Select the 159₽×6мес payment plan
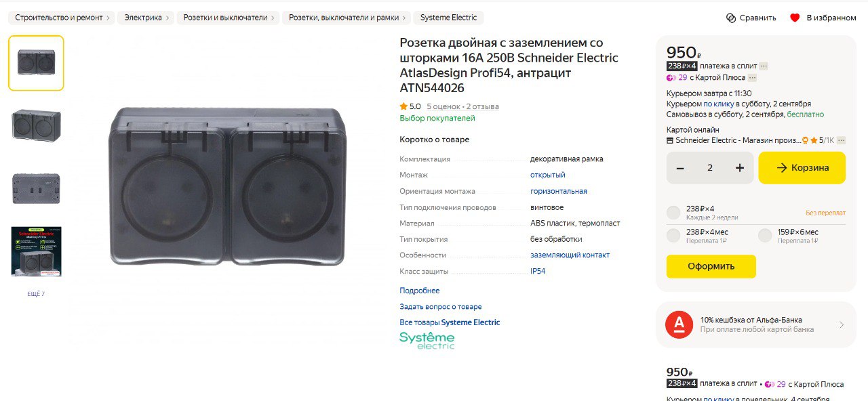 coord(765,236)
